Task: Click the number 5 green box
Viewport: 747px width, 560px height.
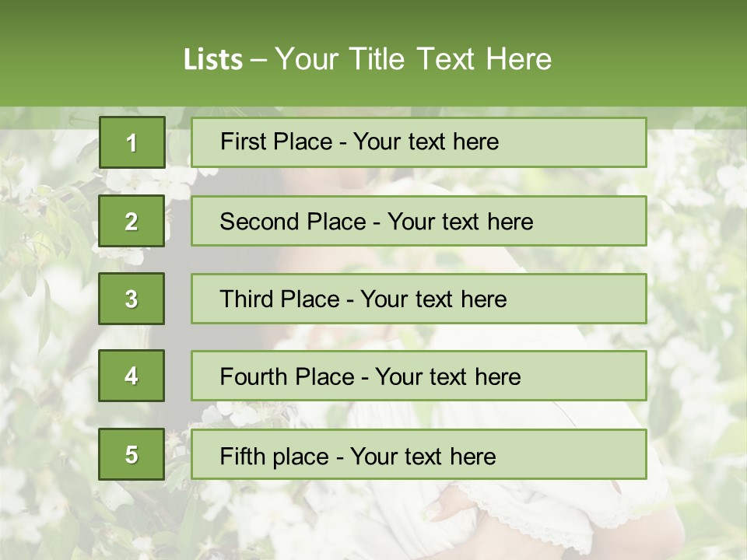Action: (x=132, y=454)
